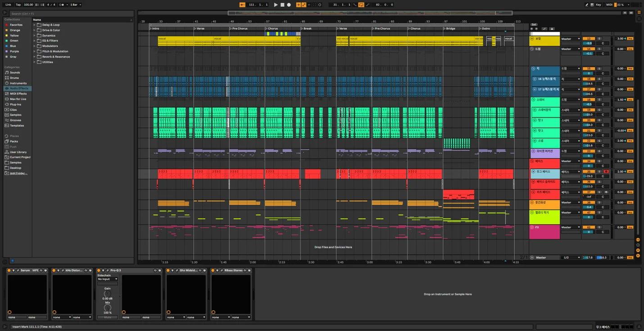Viewport: 644px width, 331px height.
Task: Toggle the Ghz Midside device activator
Action: [168, 271]
